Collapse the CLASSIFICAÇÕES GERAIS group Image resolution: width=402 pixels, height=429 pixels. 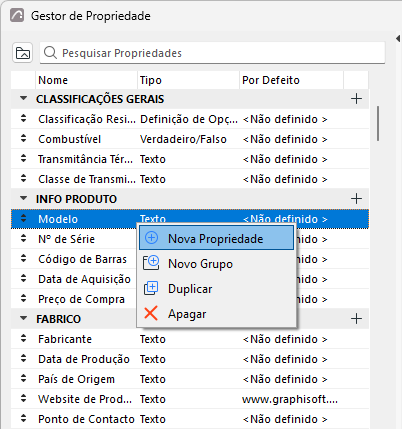23,98
